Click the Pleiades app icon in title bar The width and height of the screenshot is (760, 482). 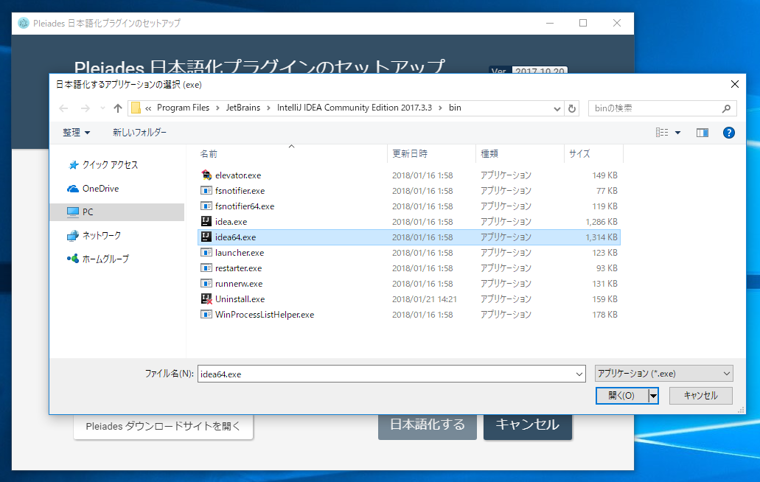point(23,23)
